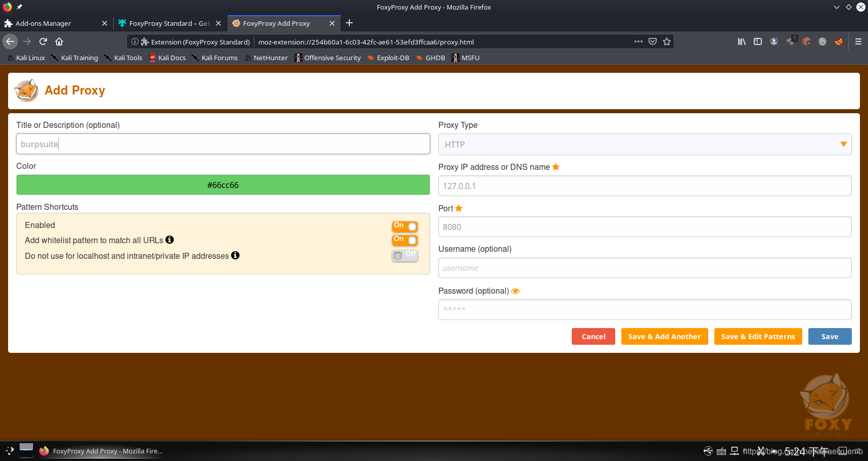Screen dimensions: 868x461
Task: Click the Password input field
Action: (645, 309)
